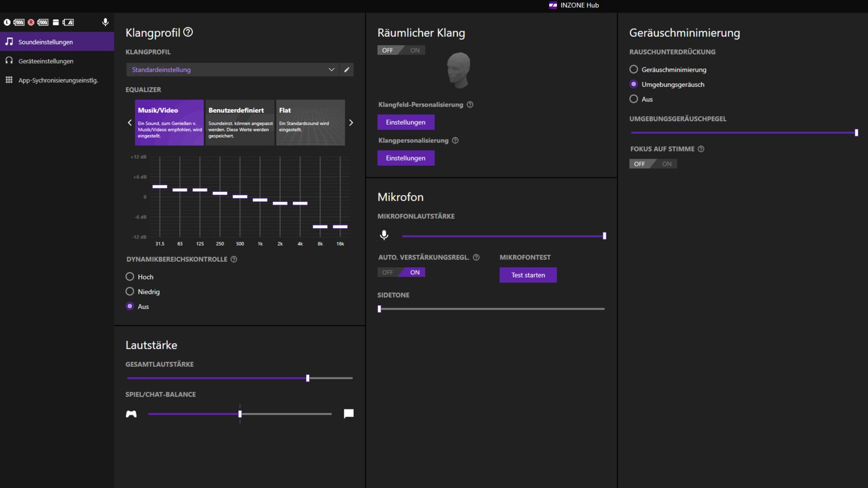Click the help icon beside Dynamikbereichskontrolle
This screenshot has width=868, height=488.
[x=234, y=259]
